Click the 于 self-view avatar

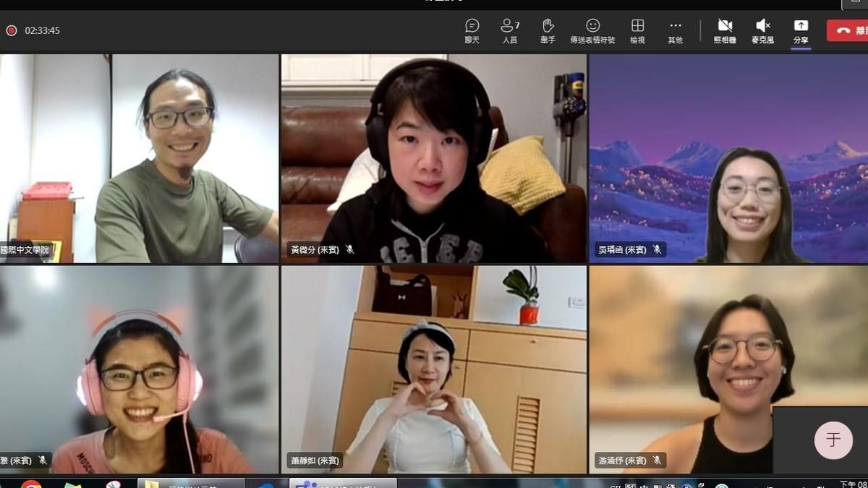point(833,440)
